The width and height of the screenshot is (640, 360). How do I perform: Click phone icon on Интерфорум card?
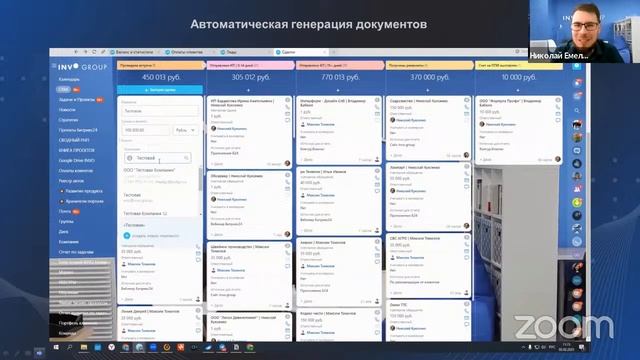(377, 107)
